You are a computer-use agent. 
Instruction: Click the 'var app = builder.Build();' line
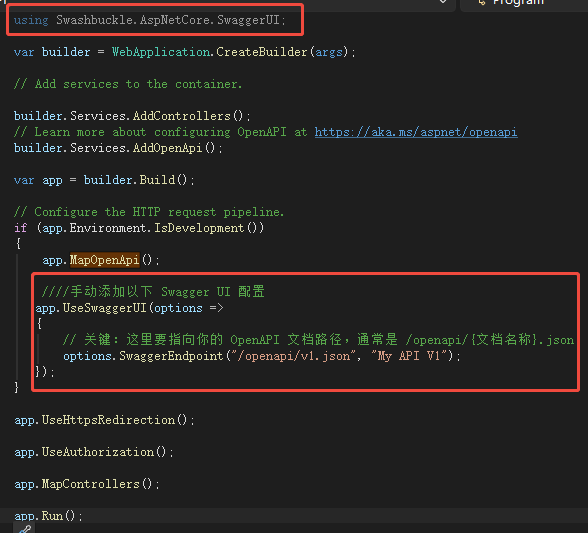(x=104, y=180)
